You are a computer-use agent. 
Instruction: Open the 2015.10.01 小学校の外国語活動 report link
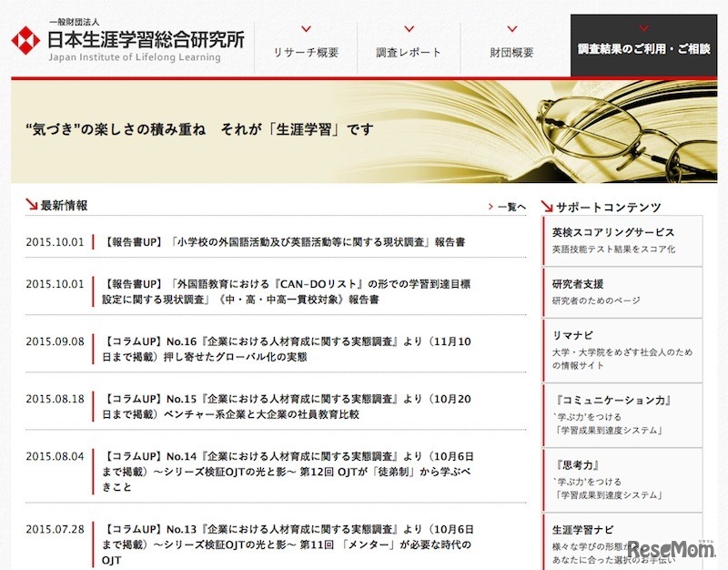pos(300,240)
